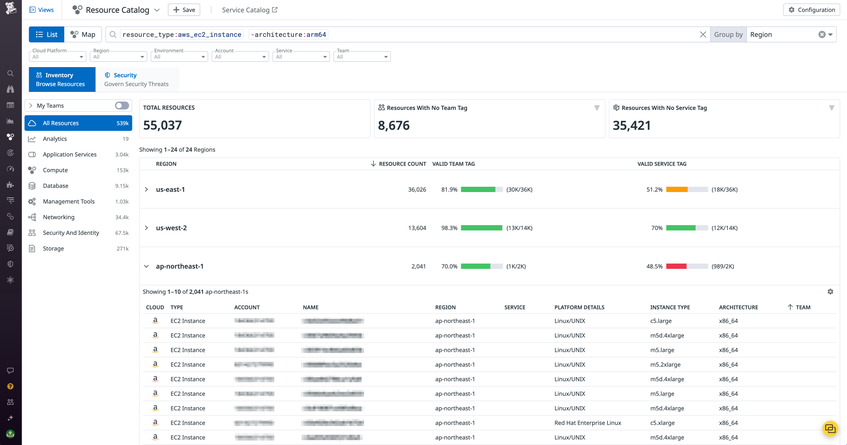This screenshot has width=847, height=445.
Task: Switch to List view
Action: tap(46, 35)
